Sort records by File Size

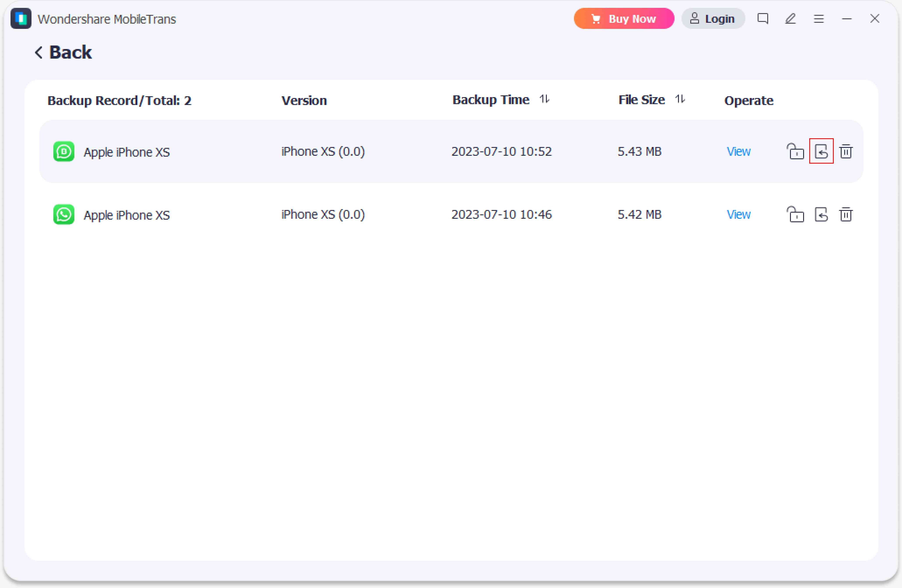[x=680, y=99]
